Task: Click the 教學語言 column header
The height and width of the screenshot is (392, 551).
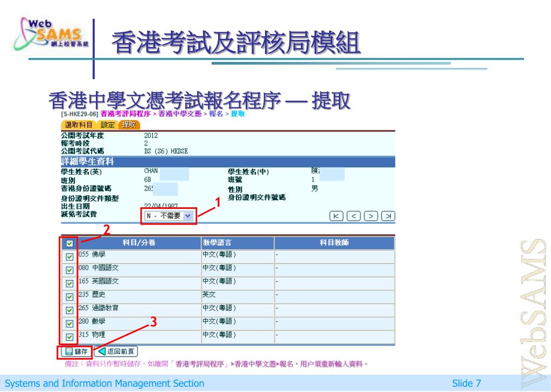Action: click(238, 243)
